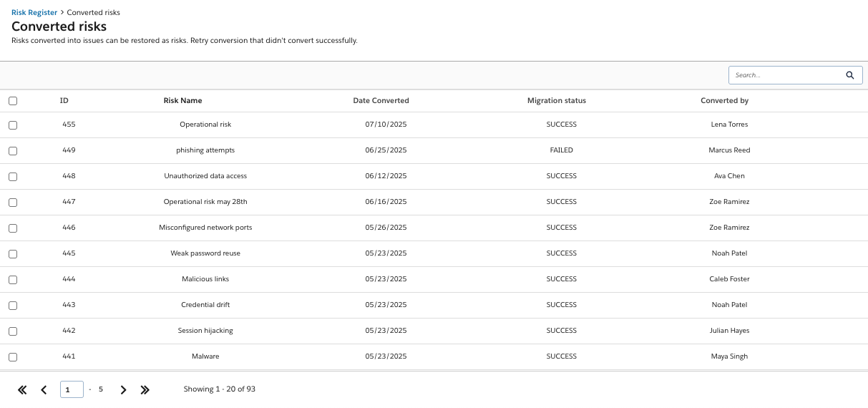Click the phishing attempts risk name
The height and width of the screenshot is (408, 868).
click(205, 150)
